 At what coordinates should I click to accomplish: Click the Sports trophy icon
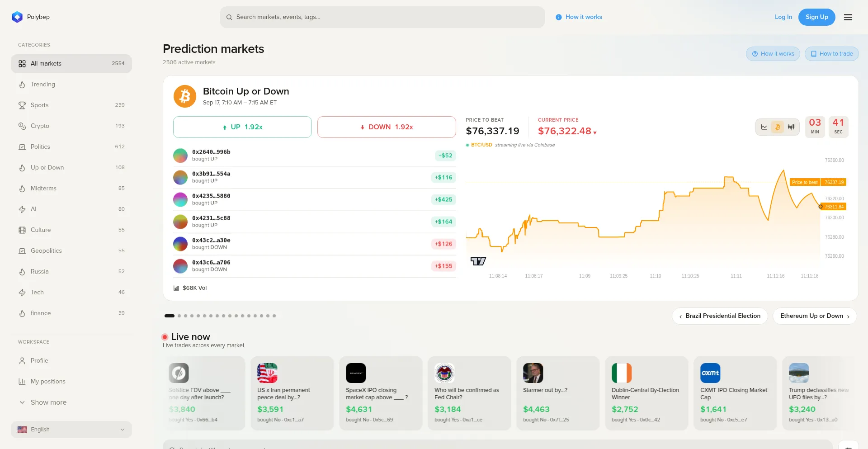(22, 105)
